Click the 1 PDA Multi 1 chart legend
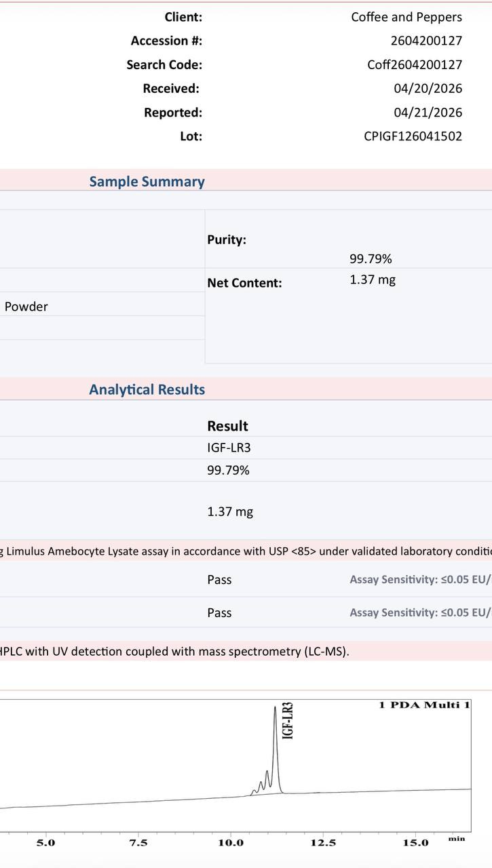 (x=423, y=705)
